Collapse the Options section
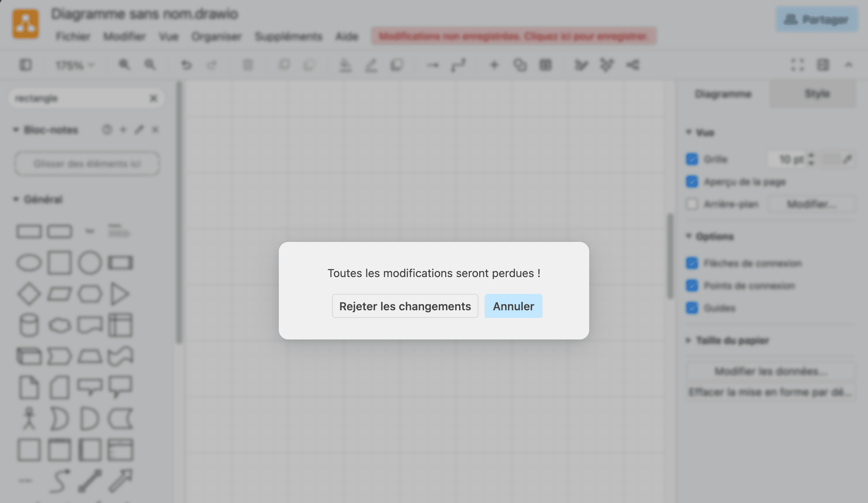 (x=688, y=236)
